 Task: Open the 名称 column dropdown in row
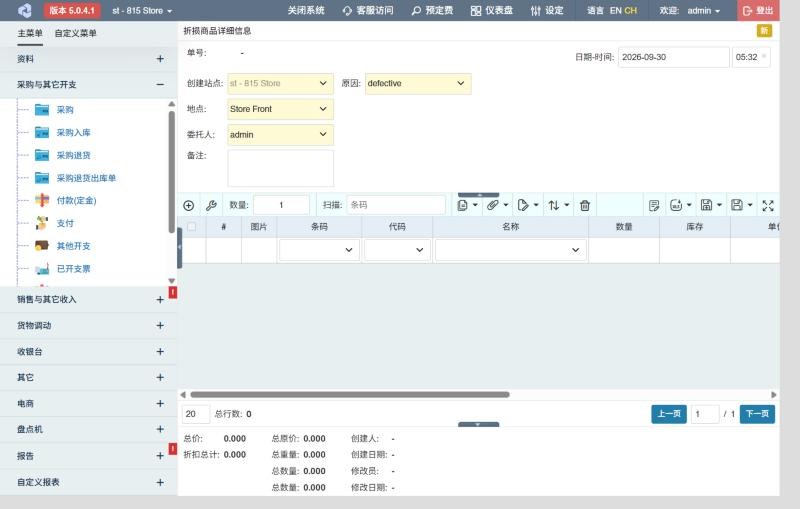coord(511,250)
